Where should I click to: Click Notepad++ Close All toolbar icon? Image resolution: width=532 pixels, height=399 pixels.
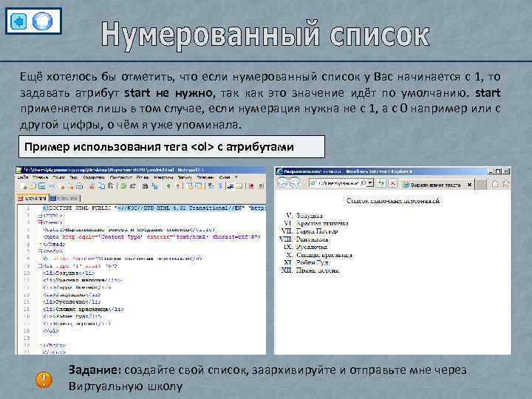coord(71,186)
